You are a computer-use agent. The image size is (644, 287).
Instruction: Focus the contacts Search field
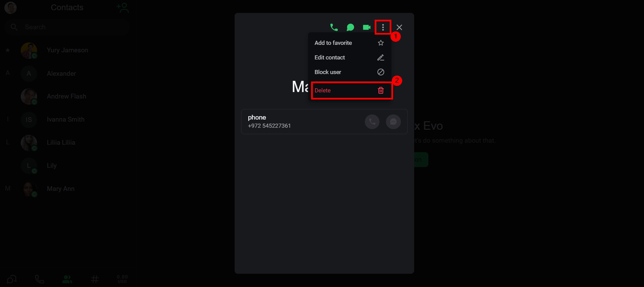[x=67, y=27]
